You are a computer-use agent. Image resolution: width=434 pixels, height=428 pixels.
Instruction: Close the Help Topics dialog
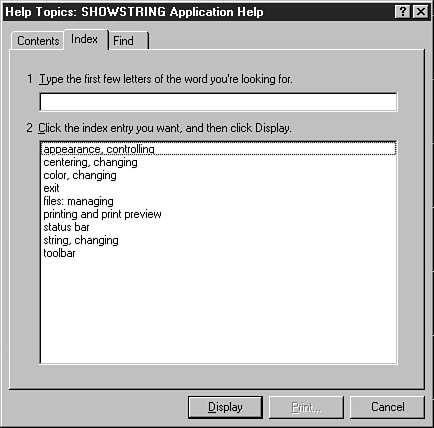421,12
